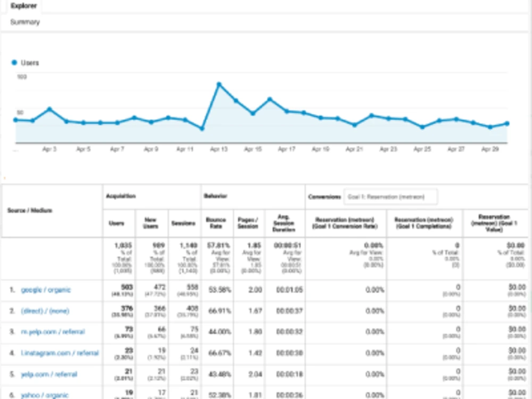Click the Behavior group header
This screenshot has width=532, height=399.
click(215, 196)
